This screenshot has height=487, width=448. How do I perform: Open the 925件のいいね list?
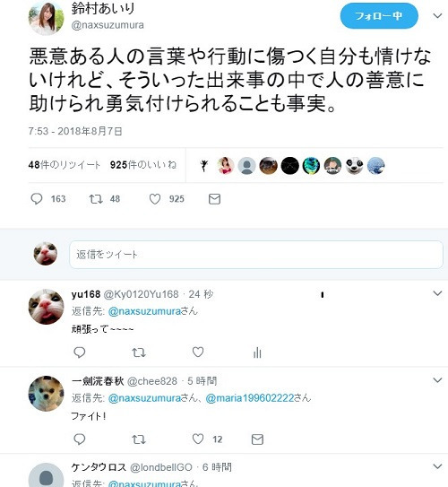coord(143,165)
